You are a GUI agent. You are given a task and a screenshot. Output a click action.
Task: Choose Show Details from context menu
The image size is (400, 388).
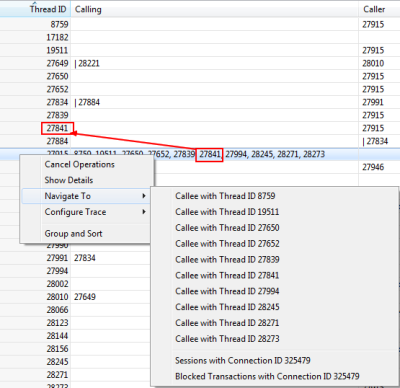point(69,180)
